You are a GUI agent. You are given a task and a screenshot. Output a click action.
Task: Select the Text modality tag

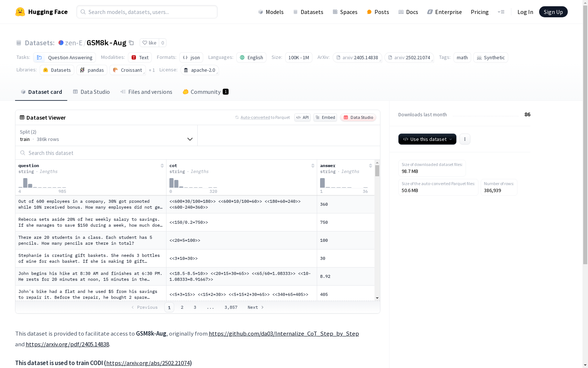pyautogui.click(x=140, y=57)
